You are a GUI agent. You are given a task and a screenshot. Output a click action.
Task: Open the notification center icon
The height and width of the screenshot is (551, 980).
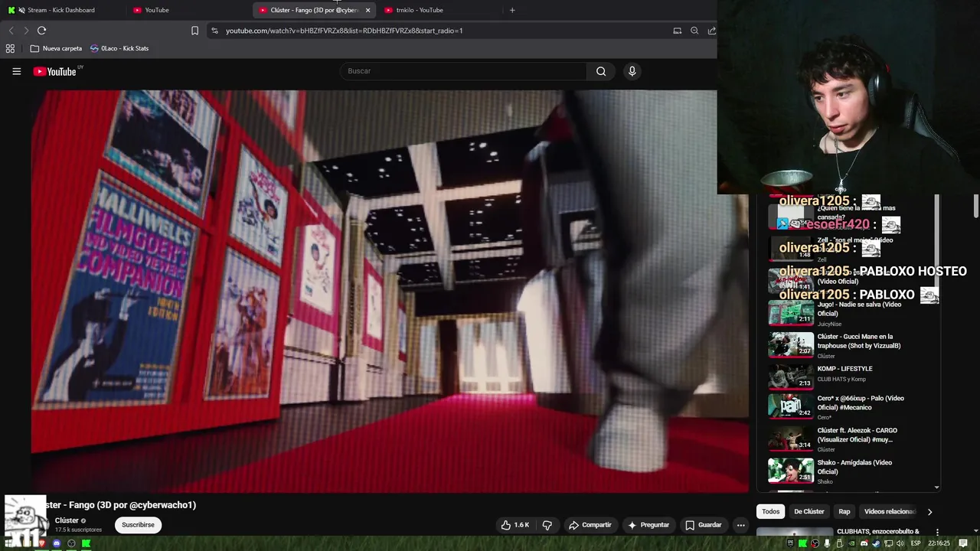click(x=963, y=543)
